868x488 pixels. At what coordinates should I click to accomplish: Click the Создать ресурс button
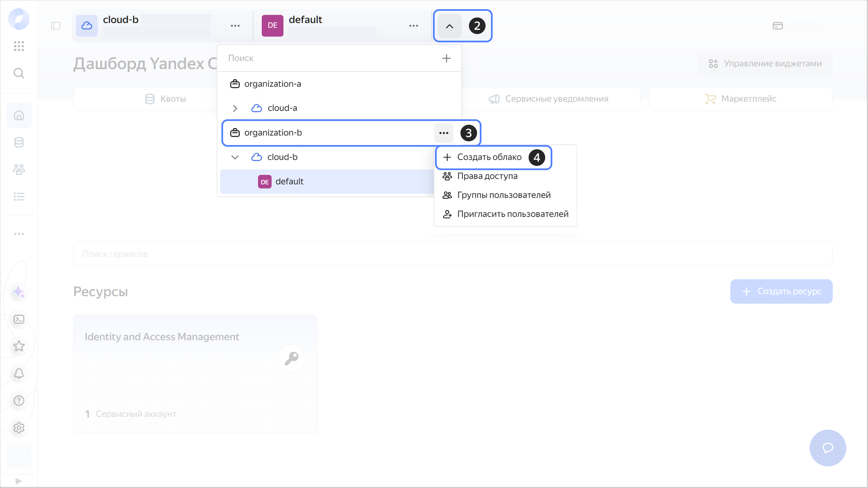(781, 291)
